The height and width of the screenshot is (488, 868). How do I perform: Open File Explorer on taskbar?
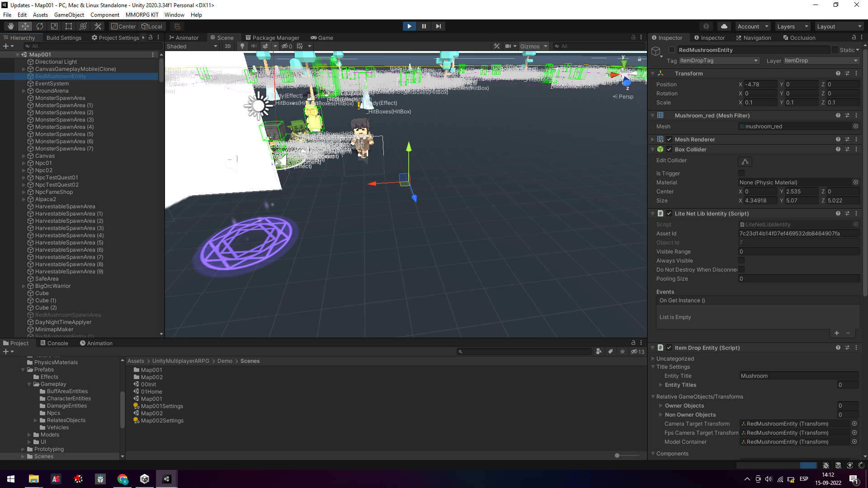coord(34,479)
